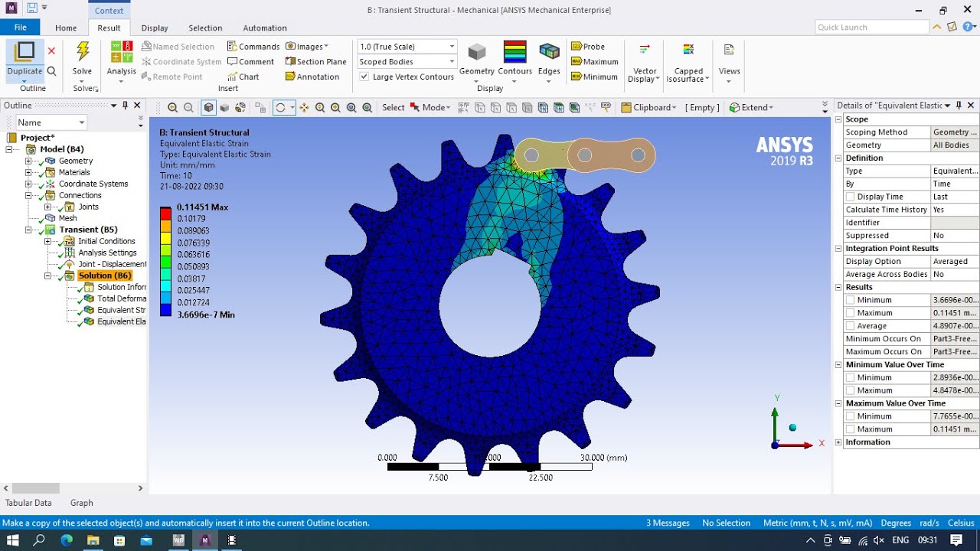Open the Views menu icon

[730, 51]
